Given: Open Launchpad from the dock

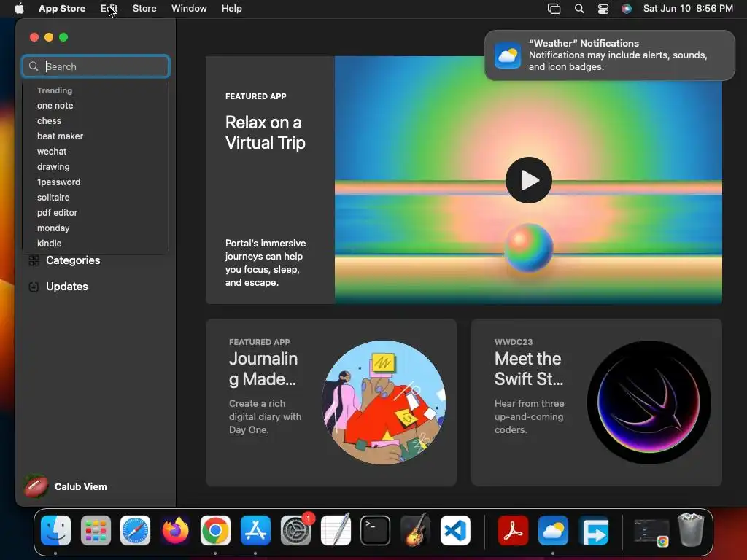Looking at the screenshot, I should pyautogui.click(x=96, y=530).
